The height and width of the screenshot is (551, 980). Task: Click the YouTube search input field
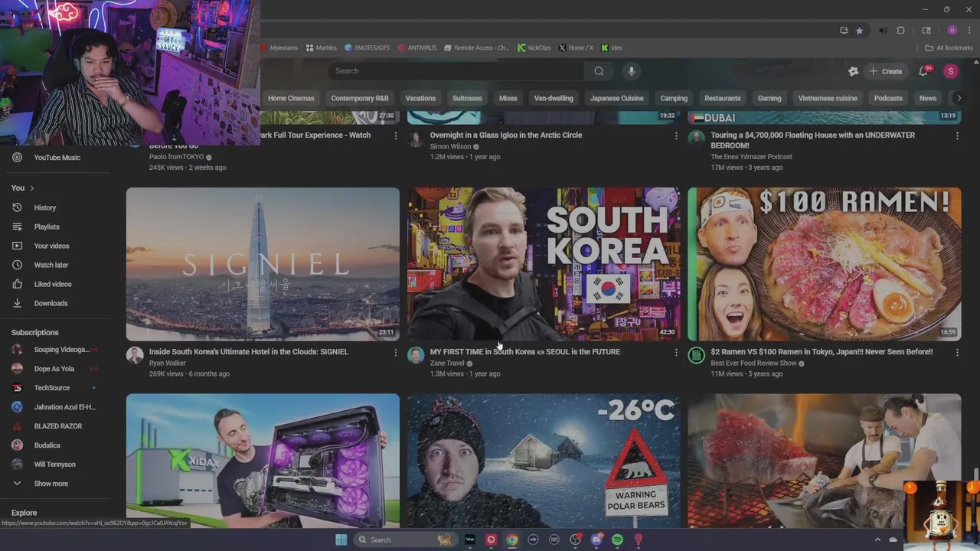click(456, 71)
